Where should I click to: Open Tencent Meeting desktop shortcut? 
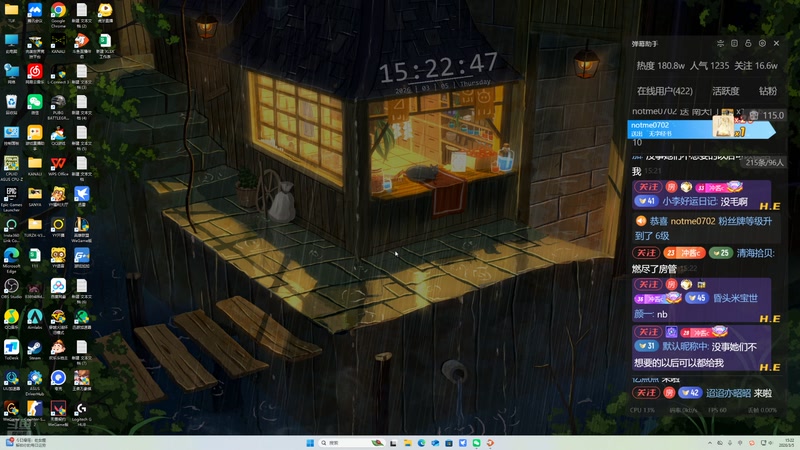click(x=35, y=13)
